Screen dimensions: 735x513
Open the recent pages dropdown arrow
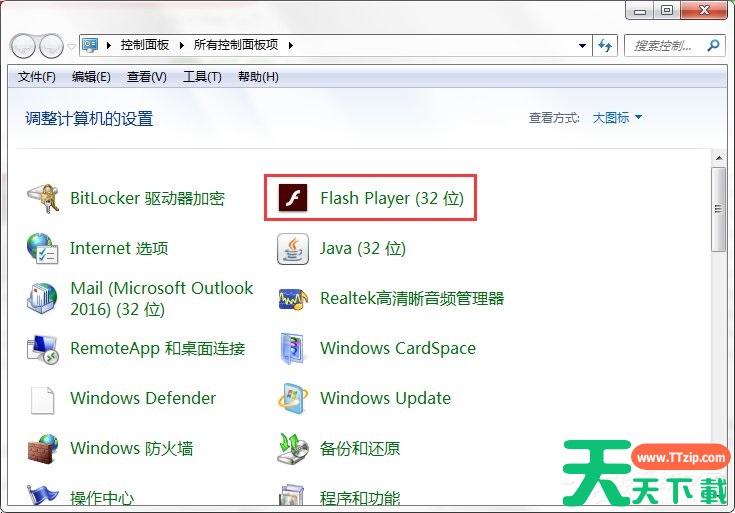(71, 46)
